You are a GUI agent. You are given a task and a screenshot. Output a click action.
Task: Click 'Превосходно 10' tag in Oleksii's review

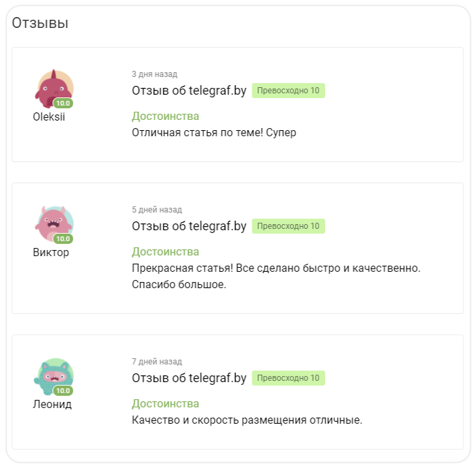point(288,91)
